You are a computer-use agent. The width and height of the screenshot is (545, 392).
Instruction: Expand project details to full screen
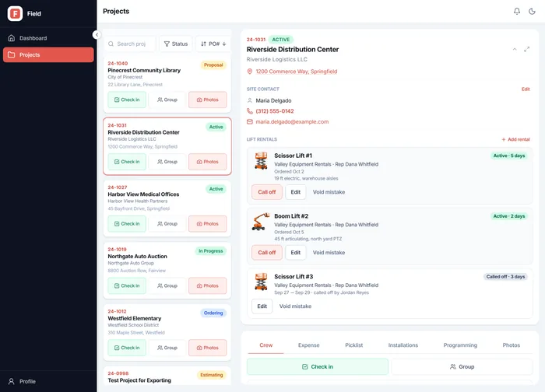tap(527, 49)
